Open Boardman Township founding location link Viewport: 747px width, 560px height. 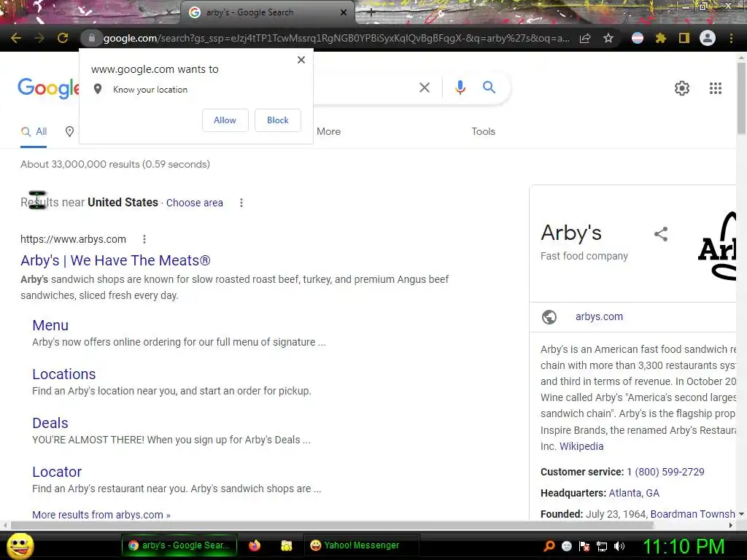click(693, 514)
